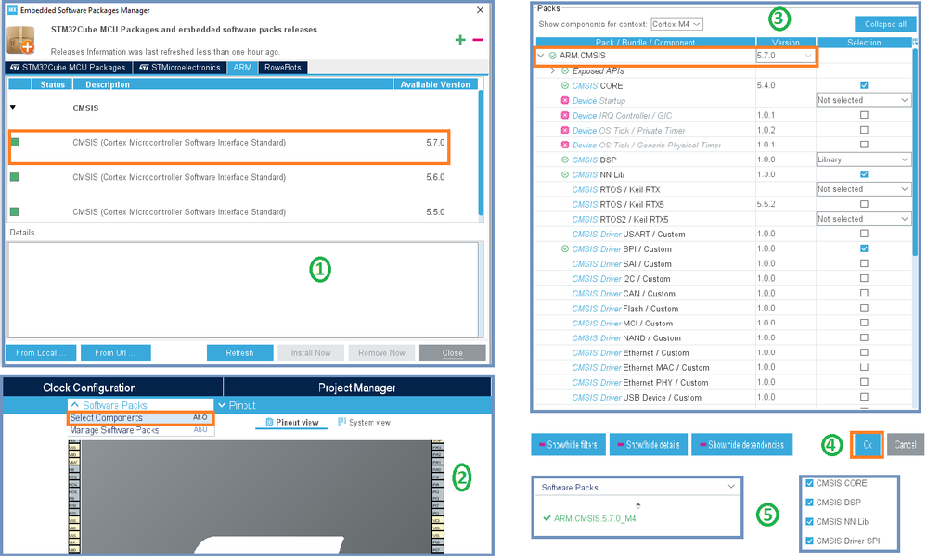Click red cross icon beside Device IRQ Controller
Screen dimensions: 927x560
click(x=564, y=115)
